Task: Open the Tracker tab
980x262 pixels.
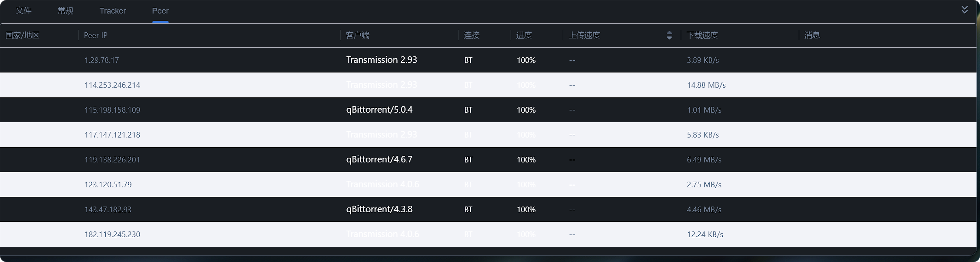Action: [x=113, y=10]
